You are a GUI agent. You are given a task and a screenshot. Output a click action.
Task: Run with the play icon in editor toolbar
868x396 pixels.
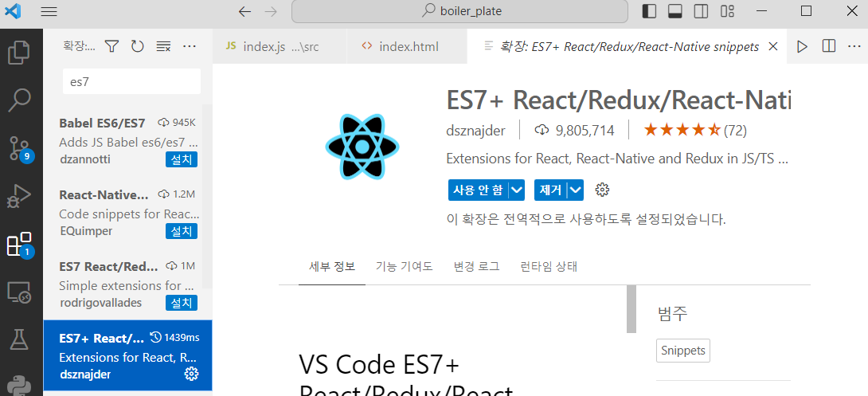(x=802, y=46)
